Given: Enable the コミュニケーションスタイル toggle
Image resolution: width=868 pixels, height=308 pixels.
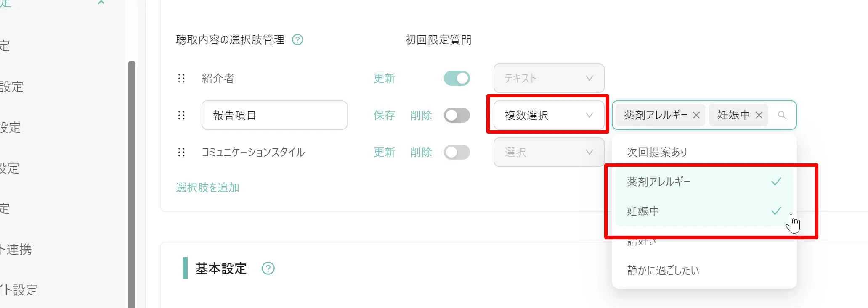Looking at the screenshot, I should click(457, 152).
